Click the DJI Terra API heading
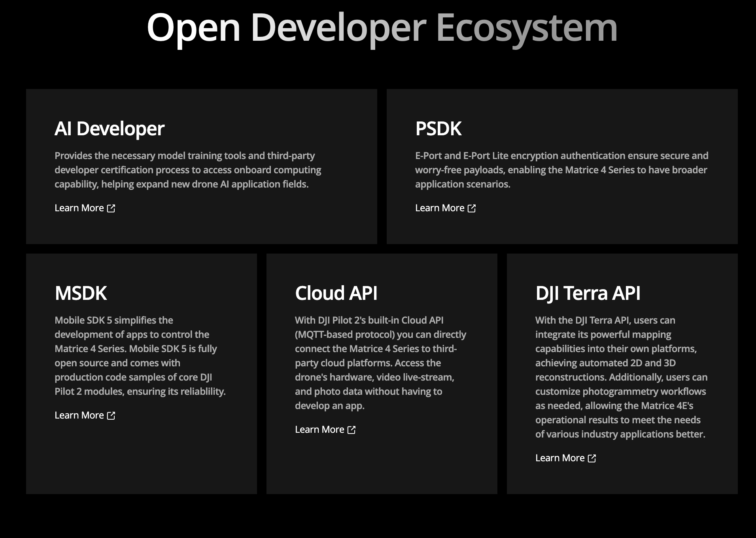756x538 pixels. [588, 294]
